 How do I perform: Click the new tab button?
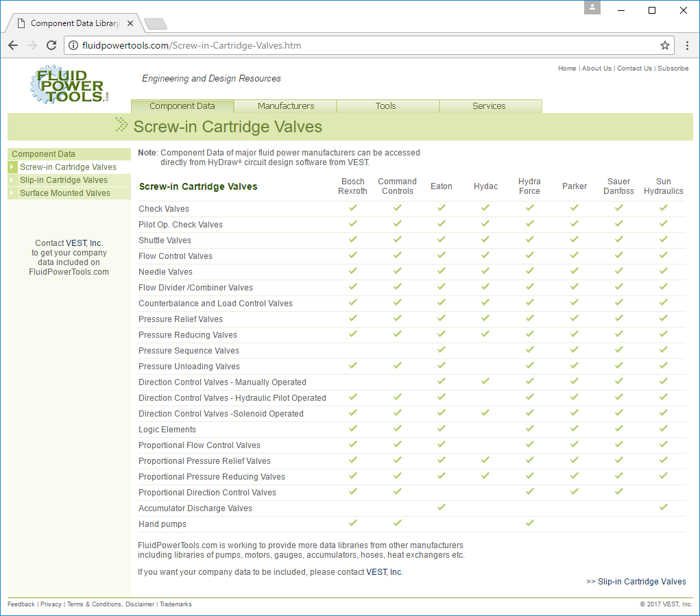click(x=156, y=24)
